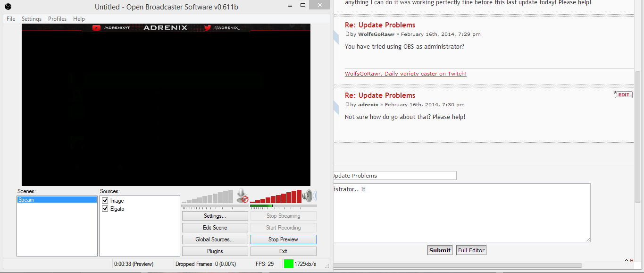
Task: Click the forum page horizontal scrollbar
Action: pos(458,265)
